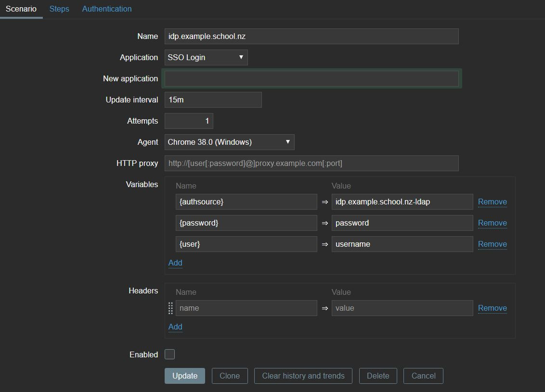Select the Scenario tab
545x392 pixels.
tap(21, 9)
